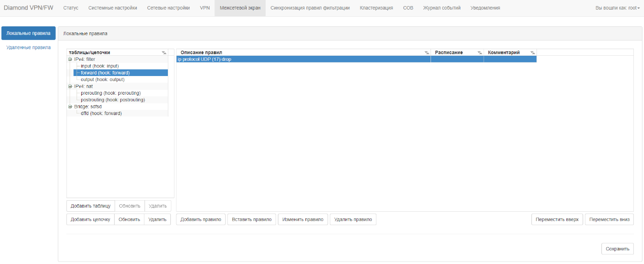
Task: Select the 'ip protocol UDP (17) drop' rule row
Action: pyautogui.click(x=304, y=59)
